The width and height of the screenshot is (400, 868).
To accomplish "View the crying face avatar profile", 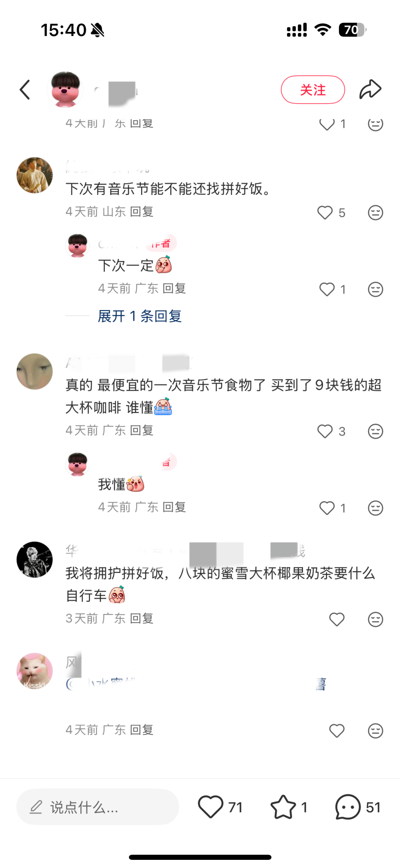I will pyautogui.click(x=34, y=372).
